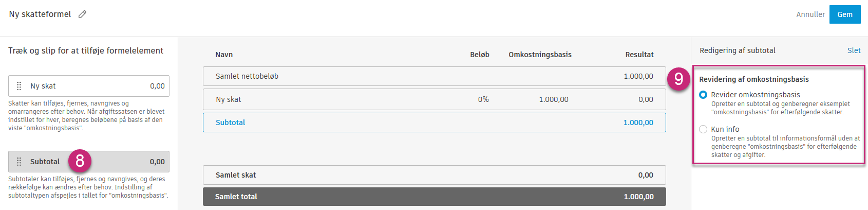Click the number 8 callout badge
Viewport: 868px width, 210px height.
pos(80,161)
